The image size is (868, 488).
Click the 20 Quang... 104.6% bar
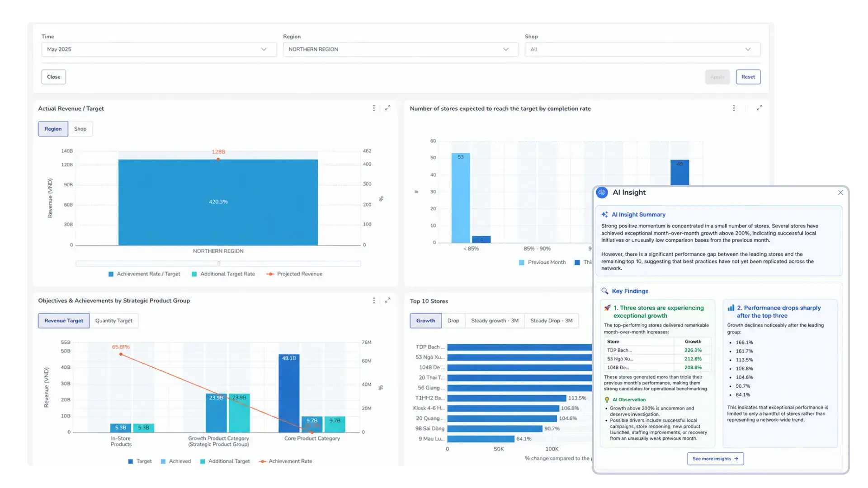[x=502, y=418]
